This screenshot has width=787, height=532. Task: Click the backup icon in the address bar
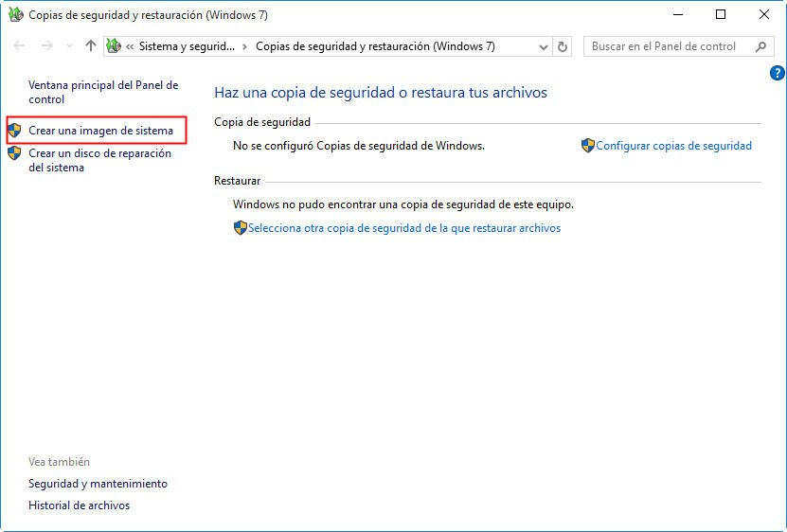[x=114, y=46]
